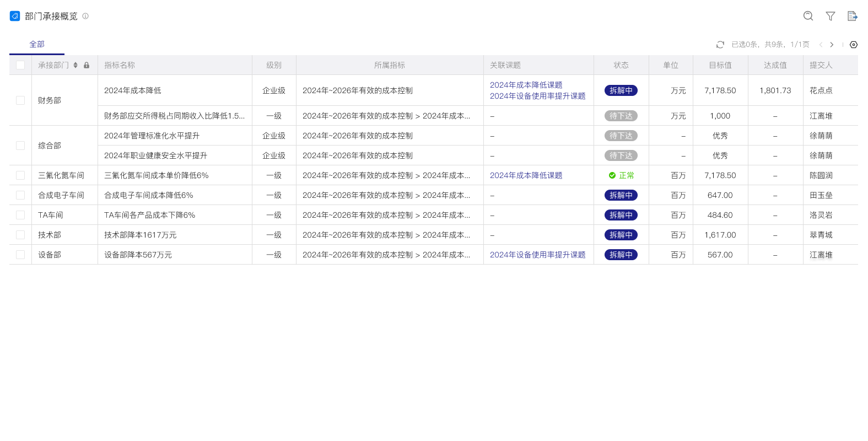Click the export document icon
Screen dimensions: 868x441
tap(852, 16)
